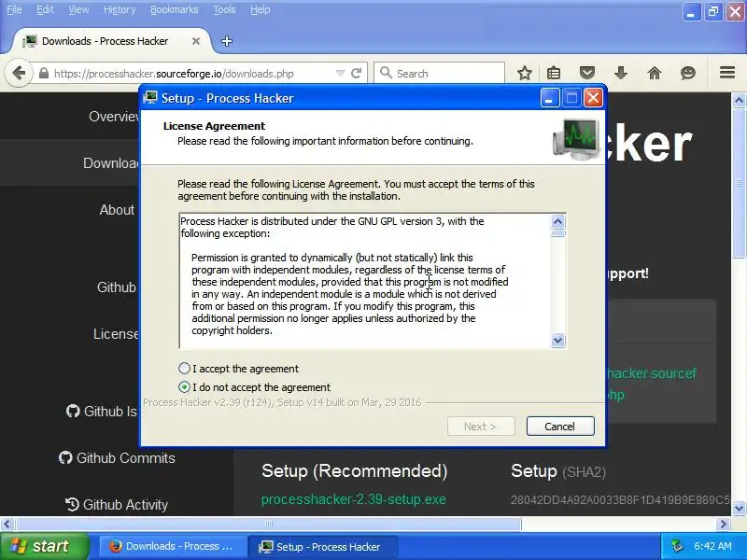Image resolution: width=747 pixels, height=560 pixels.
Task: Bookmark this page with the star icon
Action: 525,73
